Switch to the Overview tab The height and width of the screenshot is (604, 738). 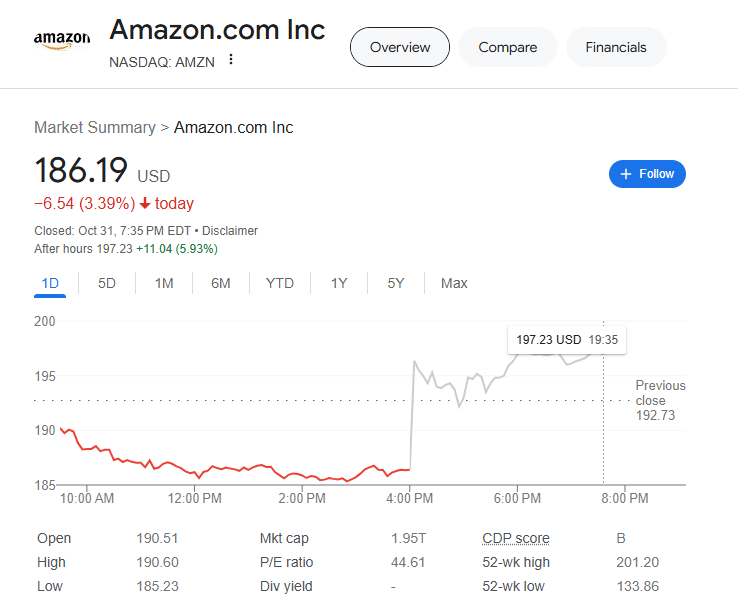click(400, 47)
